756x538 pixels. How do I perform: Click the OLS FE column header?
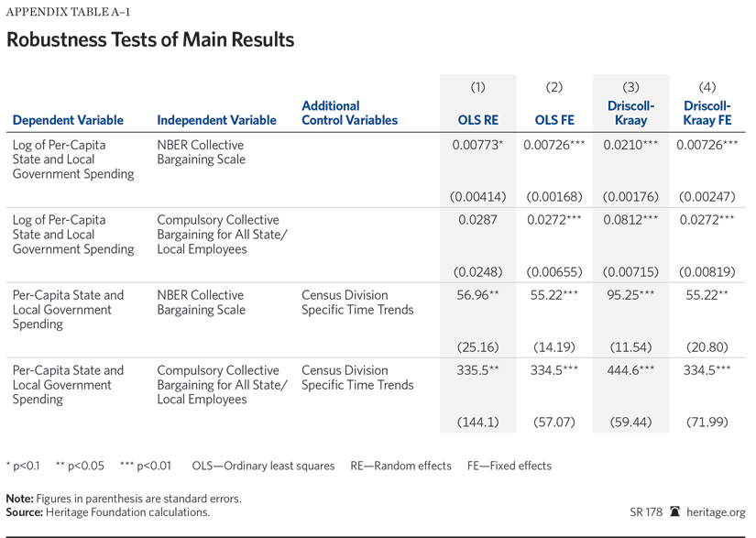click(x=553, y=120)
